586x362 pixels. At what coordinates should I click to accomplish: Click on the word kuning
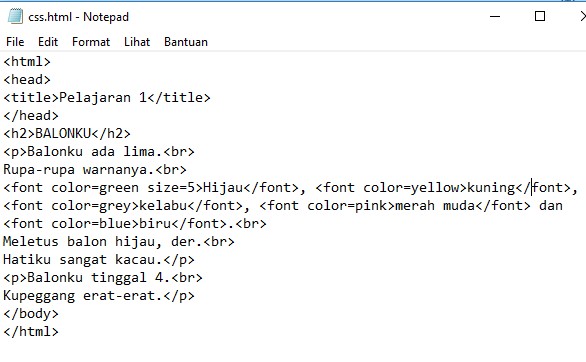pyautogui.click(x=491, y=188)
